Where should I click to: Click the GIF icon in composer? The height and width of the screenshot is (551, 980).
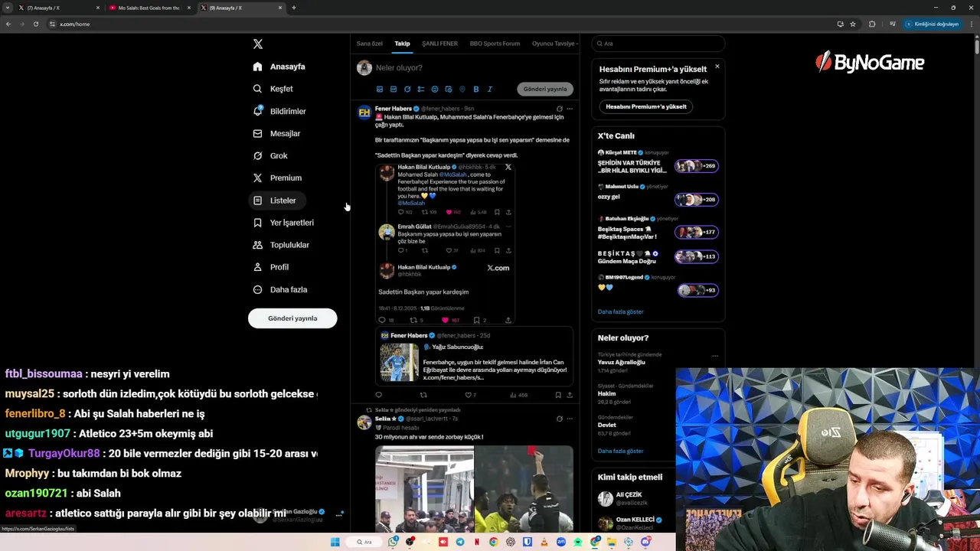point(393,90)
